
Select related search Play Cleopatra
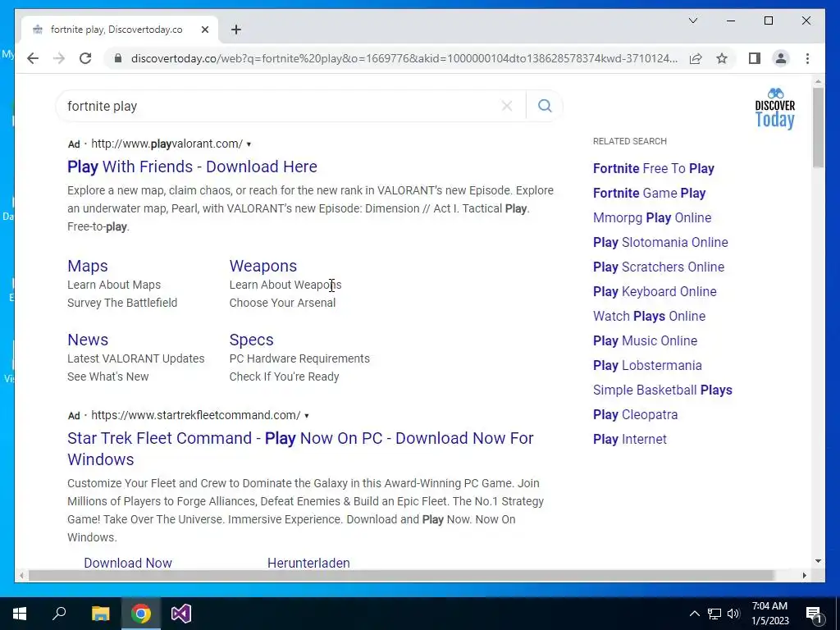[x=636, y=414]
